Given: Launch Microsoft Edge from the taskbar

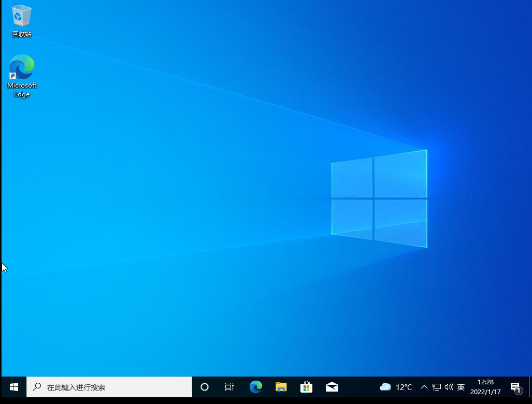Looking at the screenshot, I should click(x=256, y=387).
